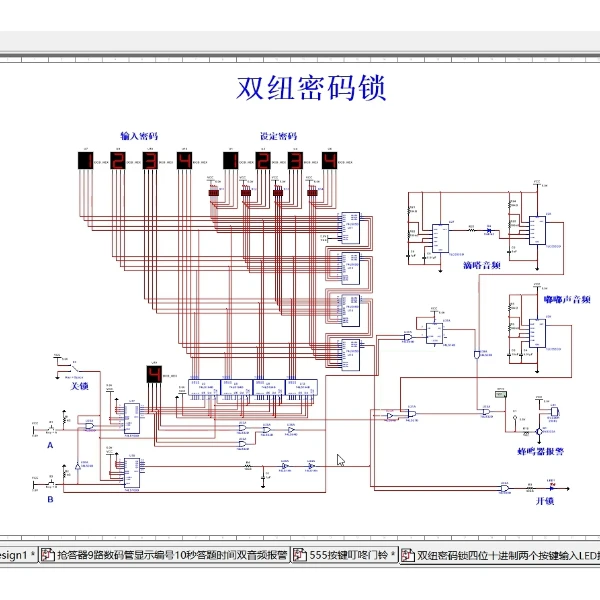The width and height of the screenshot is (600, 600).
Task: Select the red DIP pack under first set-password display
Action: pyautogui.click(x=213, y=193)
